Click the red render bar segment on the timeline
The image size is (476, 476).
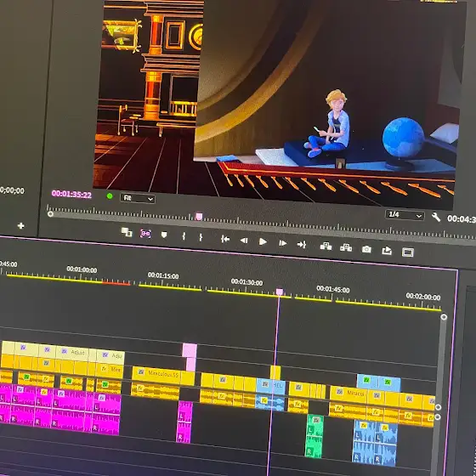116,284
